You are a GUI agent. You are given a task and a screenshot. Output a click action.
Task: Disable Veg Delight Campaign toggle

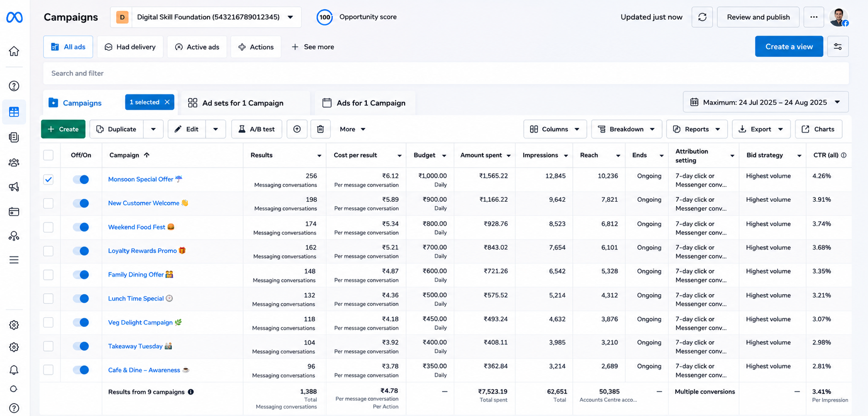click(81, 322)
